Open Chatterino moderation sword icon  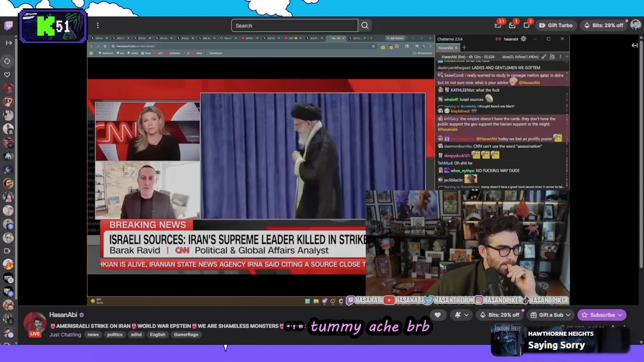pyautogui.click(x=543, y=57)
